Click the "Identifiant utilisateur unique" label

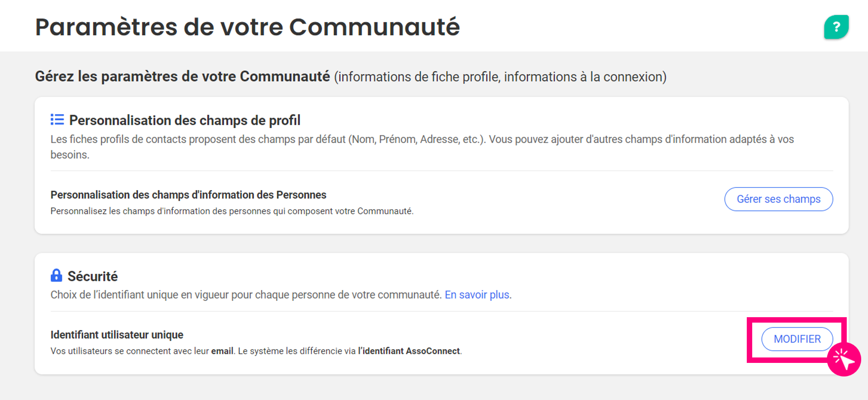[117, 335]
